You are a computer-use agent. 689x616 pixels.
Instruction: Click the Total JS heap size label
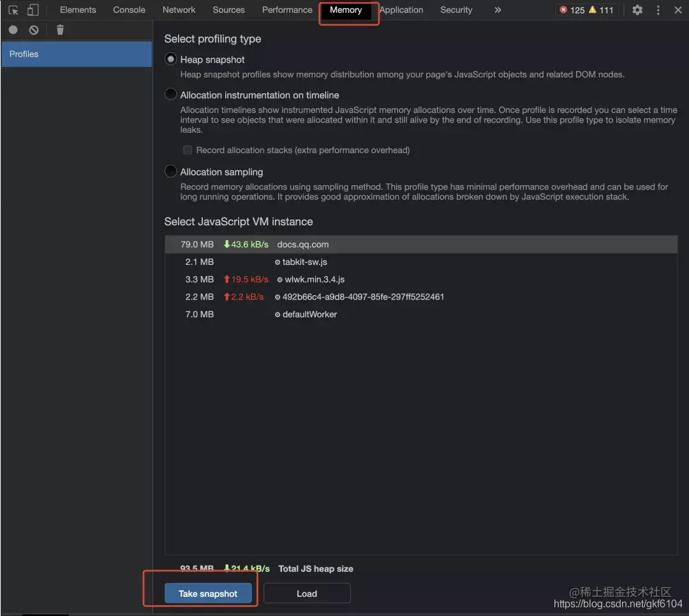(316, 569)
